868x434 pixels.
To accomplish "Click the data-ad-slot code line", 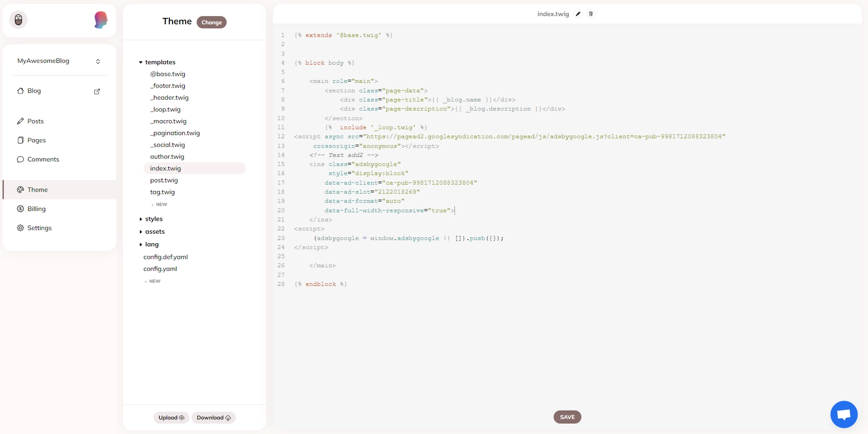I will pyautogui.click(x=372, y=192).
